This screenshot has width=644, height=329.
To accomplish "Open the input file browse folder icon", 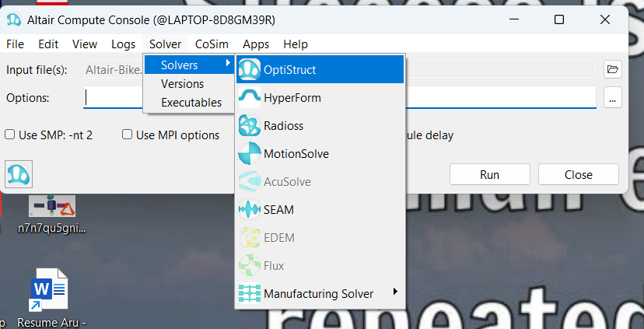I will 612,69.
